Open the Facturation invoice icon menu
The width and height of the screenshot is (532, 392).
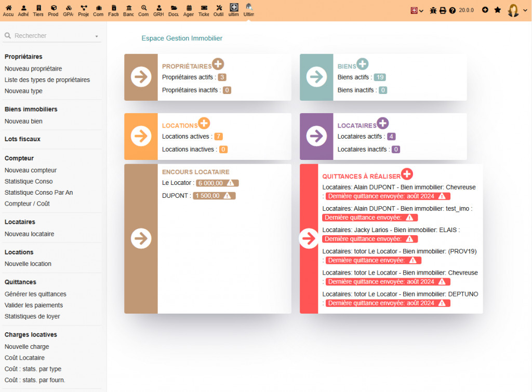(113, 10)
